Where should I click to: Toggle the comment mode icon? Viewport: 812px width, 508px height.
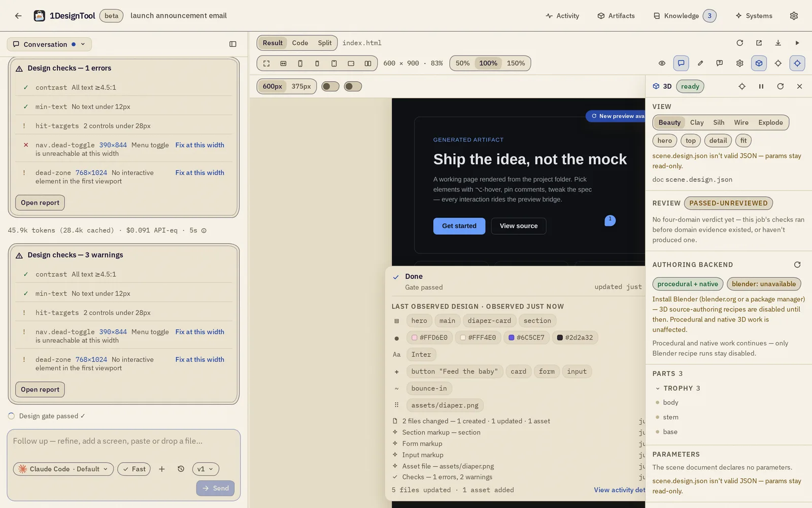(681, 63)
